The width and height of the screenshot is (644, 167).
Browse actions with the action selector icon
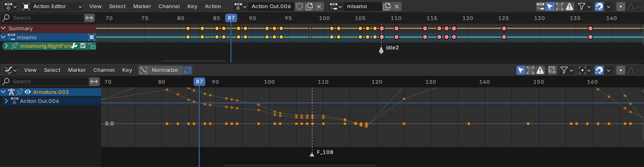240,6
